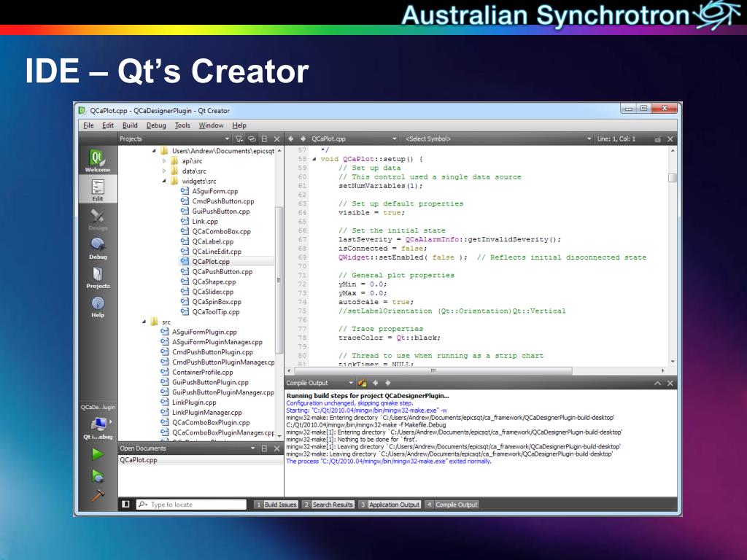Click the filter tree icon in Projects pane
This screenshot has height=560, width=747.
click(239, 139)
